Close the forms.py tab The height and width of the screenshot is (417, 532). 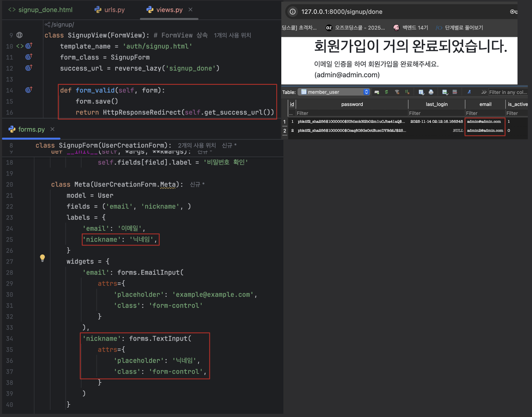52,129
